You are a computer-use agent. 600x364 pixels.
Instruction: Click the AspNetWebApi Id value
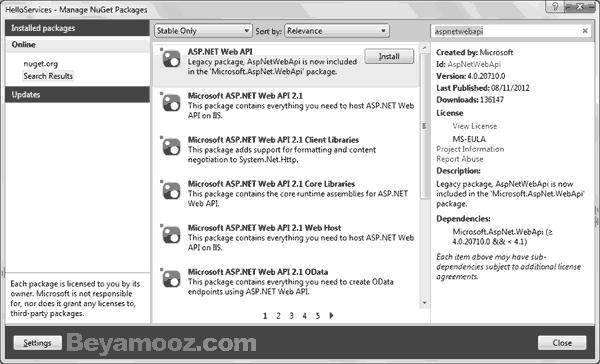(x=474, y=64)
